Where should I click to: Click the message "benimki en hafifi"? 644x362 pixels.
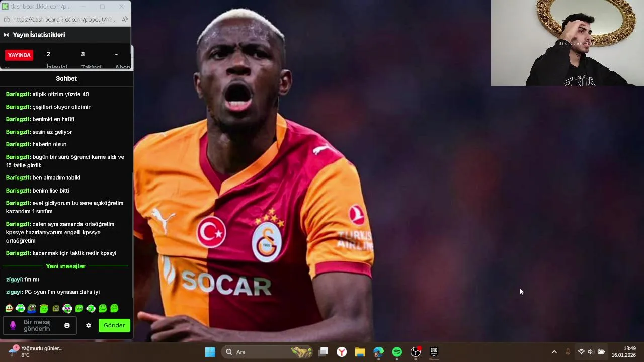(x=53, y=119)
